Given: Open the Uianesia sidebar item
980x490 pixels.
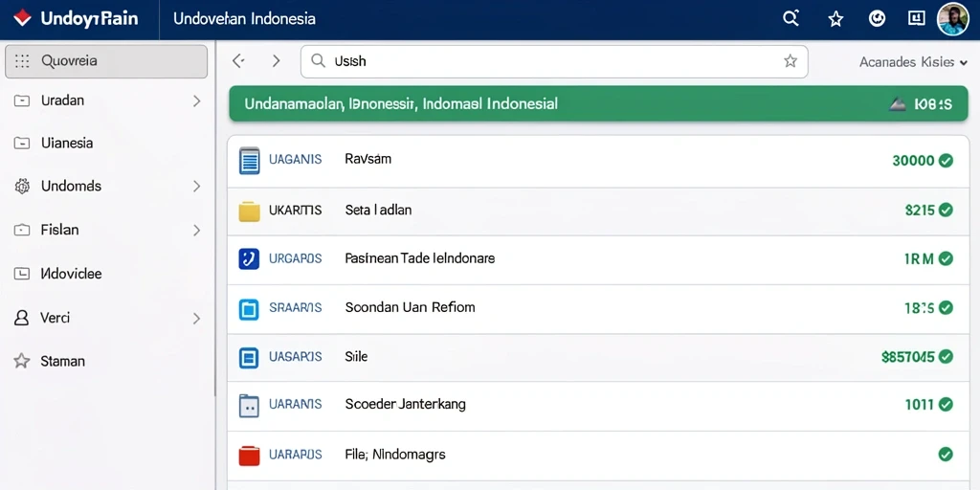Looking at the screenshot, I should tap(67, 144).
